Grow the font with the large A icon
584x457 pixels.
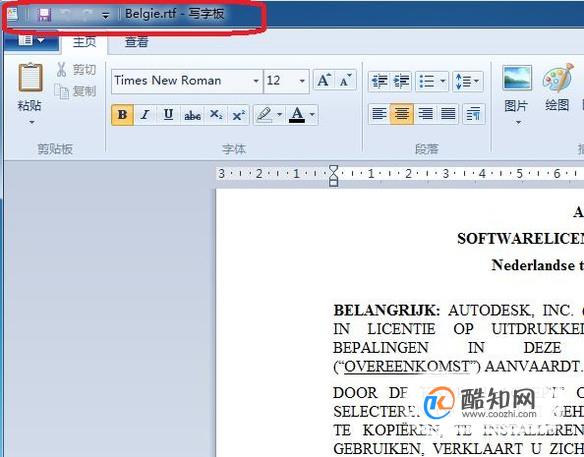tap(324, 80)
